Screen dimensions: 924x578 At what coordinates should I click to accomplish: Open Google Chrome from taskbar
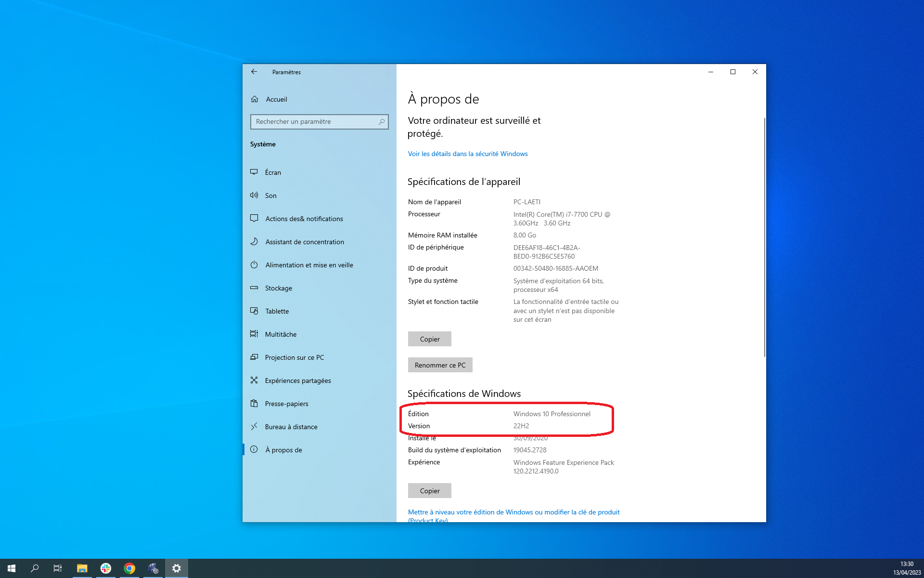(x=129, y=568)
